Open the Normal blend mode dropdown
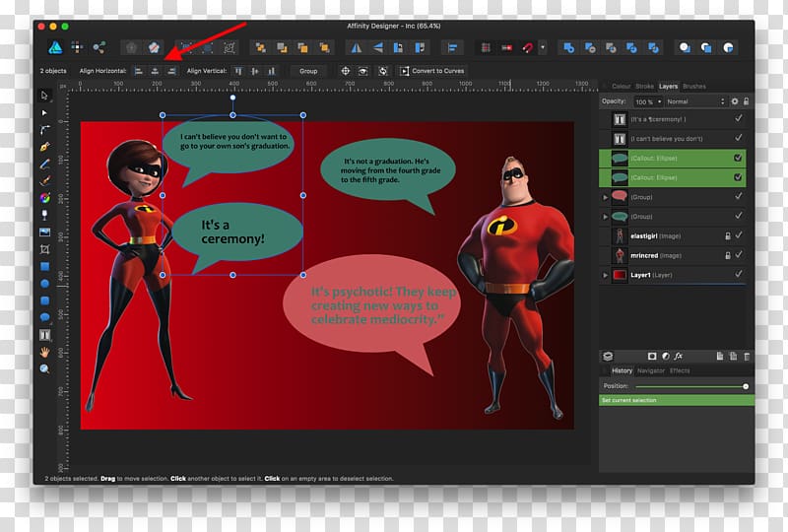 pos(695,101)
